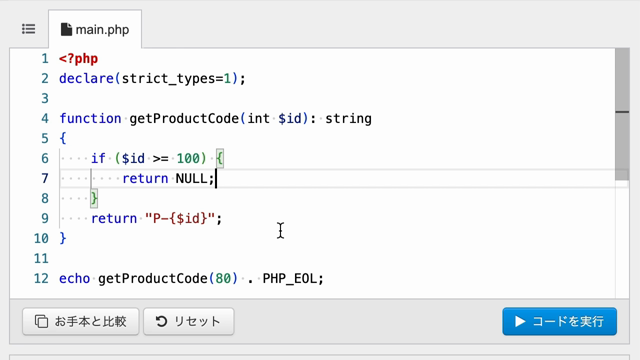
Task: Click line number 7 in the gutter
Action: pos(44,178)
